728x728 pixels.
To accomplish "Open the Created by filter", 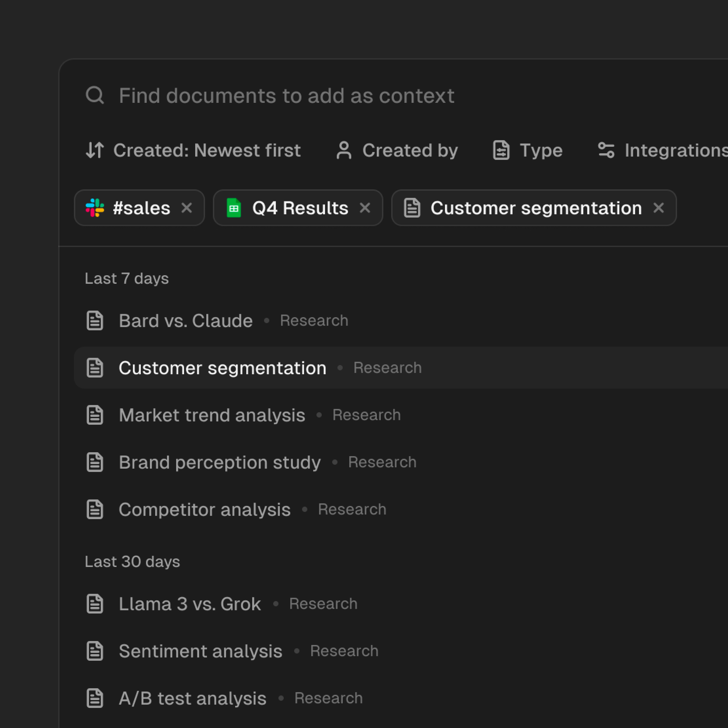I will 409,150.
